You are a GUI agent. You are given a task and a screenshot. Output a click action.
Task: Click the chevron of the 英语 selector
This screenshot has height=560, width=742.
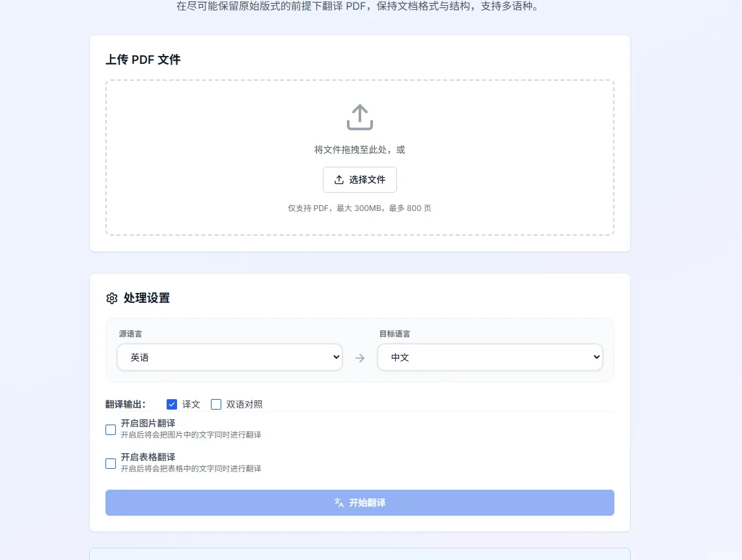pyautogui.click(x=337, y=357)
